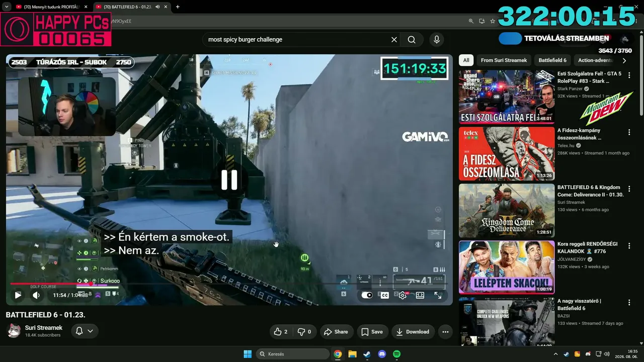Mute the video with the player's speaker icon
The height and width of the screenshot is (362, 644).
tap(36, 295)
